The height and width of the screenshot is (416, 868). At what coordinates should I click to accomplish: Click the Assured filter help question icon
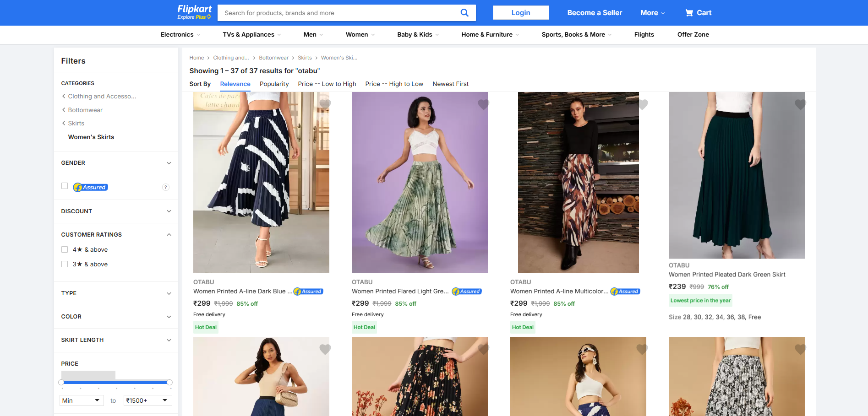click(x=166, y=187)
